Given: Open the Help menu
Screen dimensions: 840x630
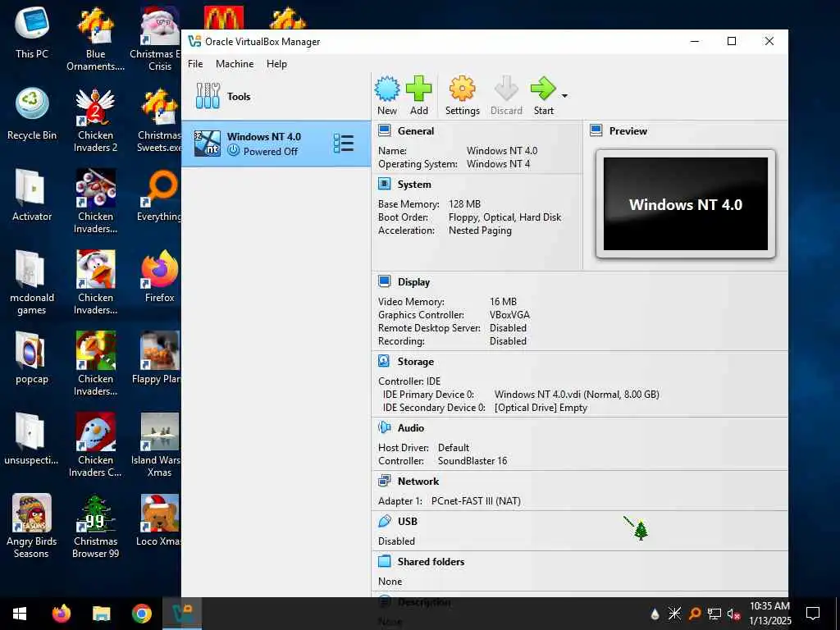Looking at the screenshot, I should pyautogui.click(x=276, y=64).
